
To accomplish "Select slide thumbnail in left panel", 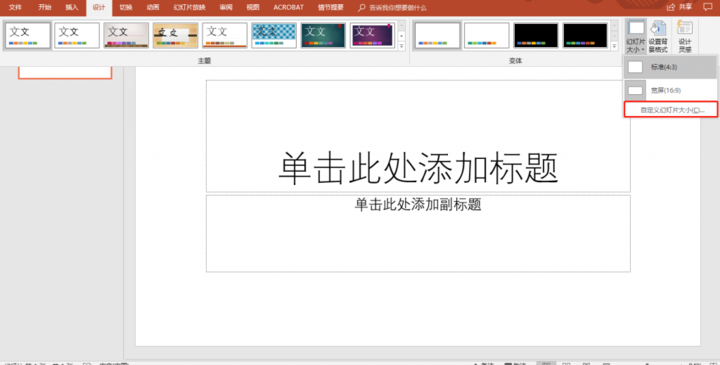I will (65, 72).
